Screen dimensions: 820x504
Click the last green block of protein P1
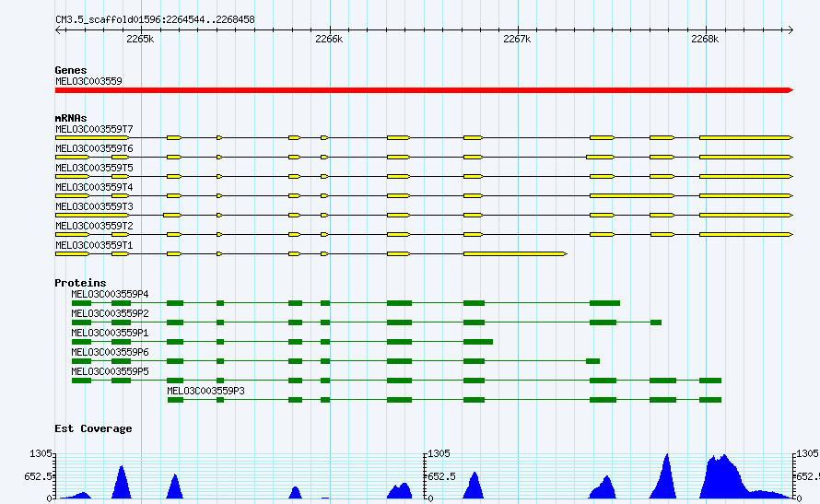click(x=478, y=342)
